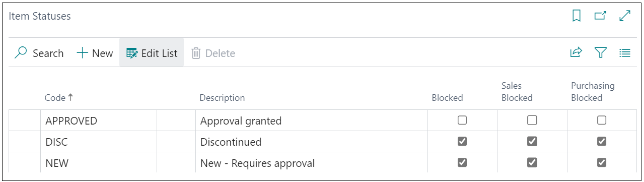Toggle the list view layout icon
This screenshot has width=644, height=182.
[x=625, y=52]
